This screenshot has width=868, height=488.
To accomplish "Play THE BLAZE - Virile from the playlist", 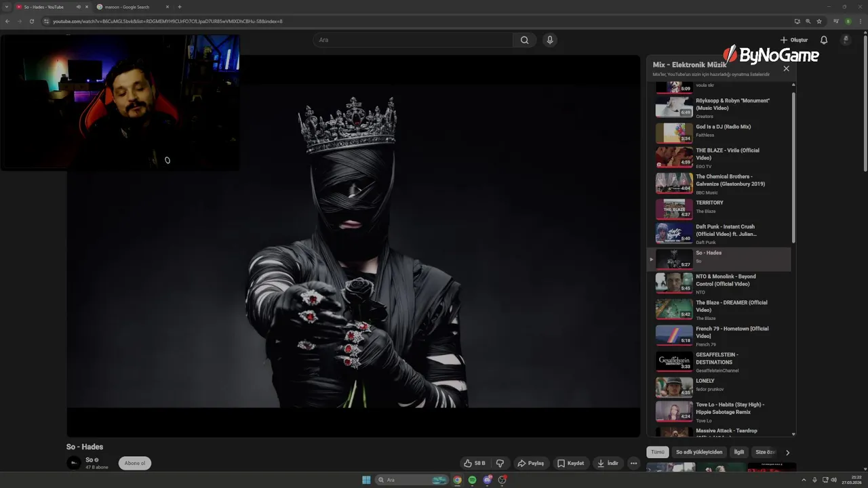I will tap(719, 157).
